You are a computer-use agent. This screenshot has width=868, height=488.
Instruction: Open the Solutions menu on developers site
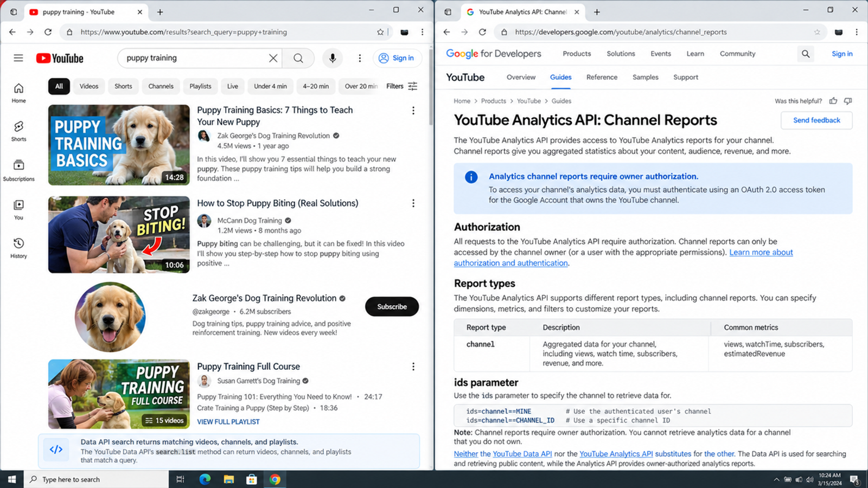point(621,54)
